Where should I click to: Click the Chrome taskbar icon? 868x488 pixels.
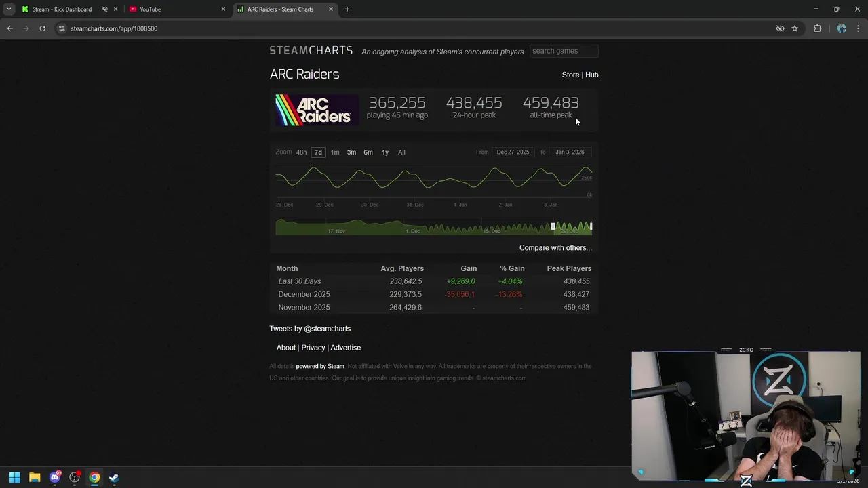tap(94, 477)
